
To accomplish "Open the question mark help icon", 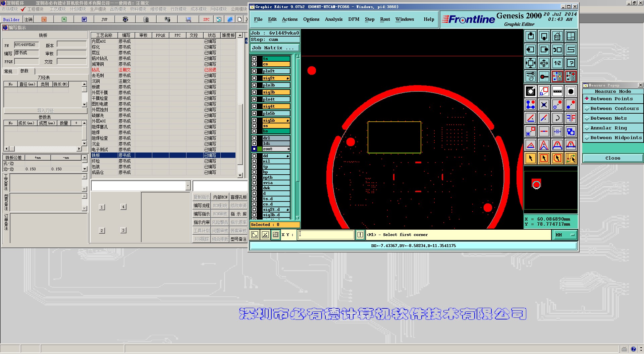I will tap(571, 63).
